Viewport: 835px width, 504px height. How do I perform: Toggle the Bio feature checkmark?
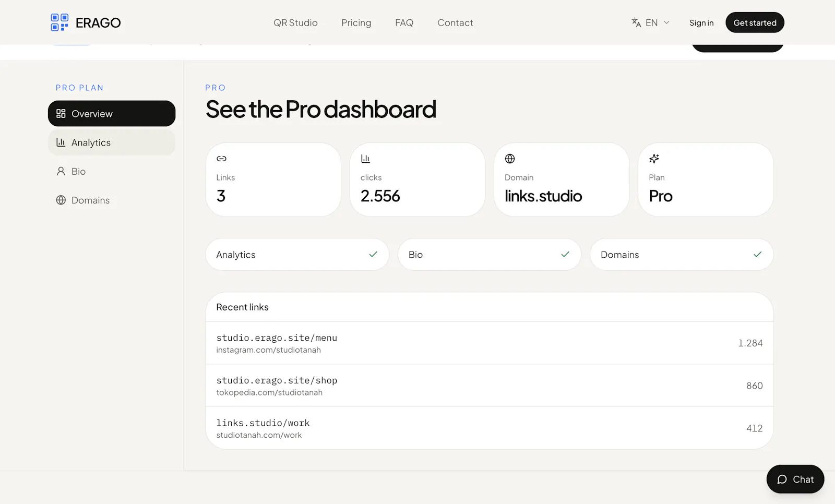(565, 255)
